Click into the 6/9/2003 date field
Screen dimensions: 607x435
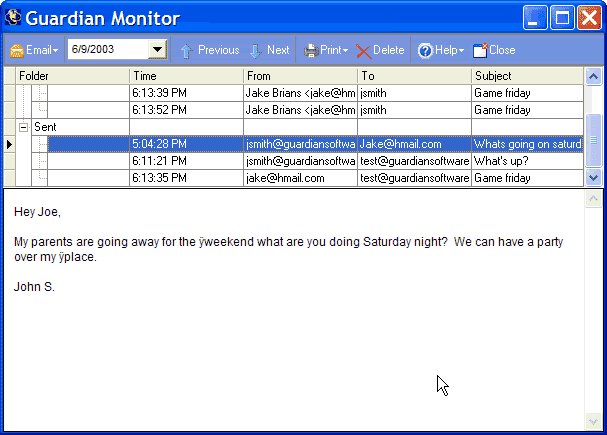(x=108, y=49)
